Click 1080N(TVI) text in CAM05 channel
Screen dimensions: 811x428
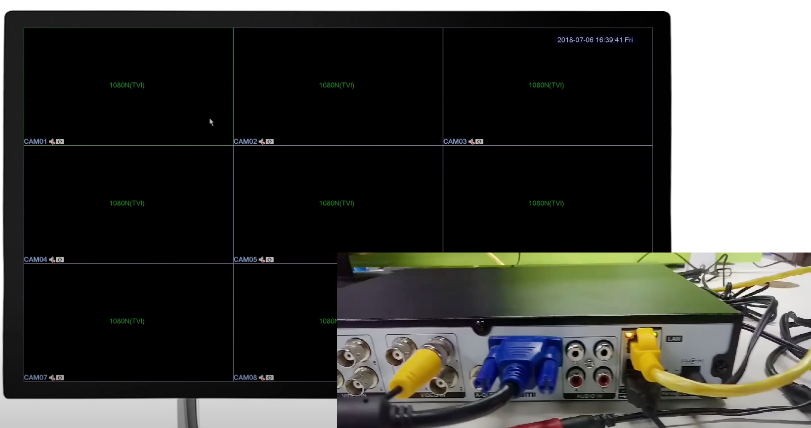[x=337, y=203]
